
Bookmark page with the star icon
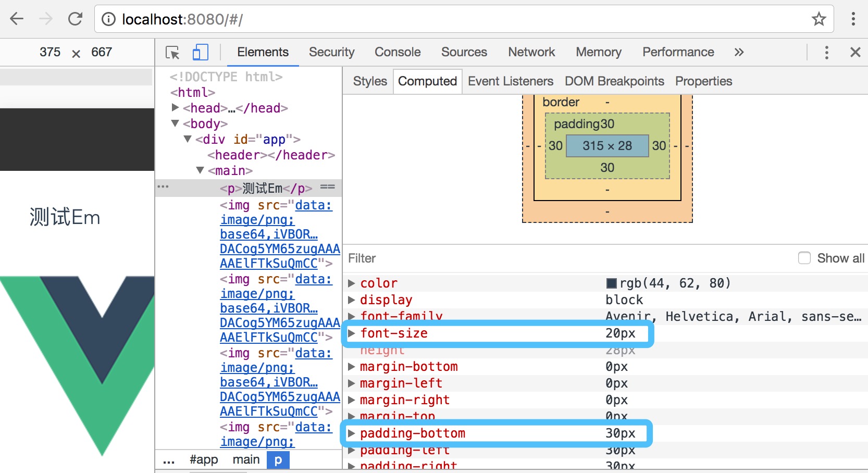pos(819,19)
